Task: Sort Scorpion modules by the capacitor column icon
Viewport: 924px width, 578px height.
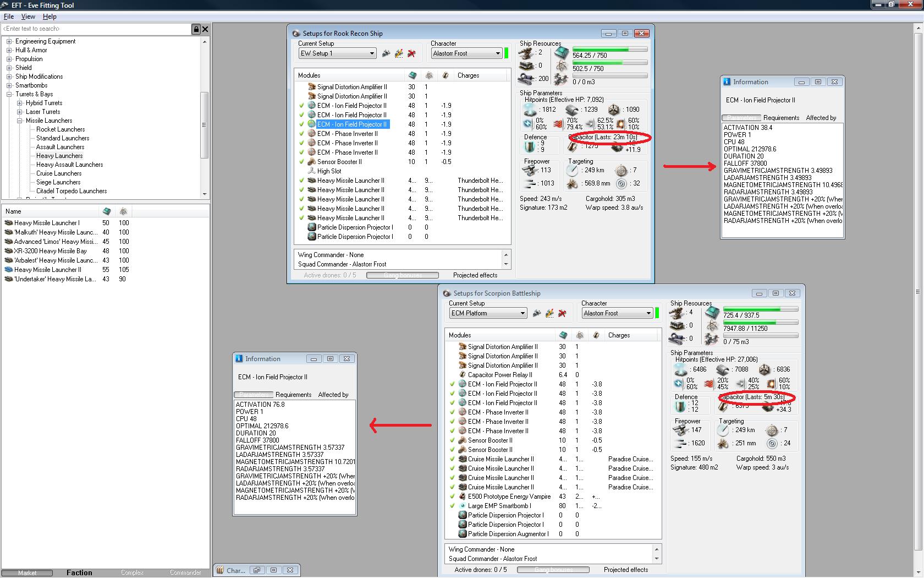Action: pos(596,335)
